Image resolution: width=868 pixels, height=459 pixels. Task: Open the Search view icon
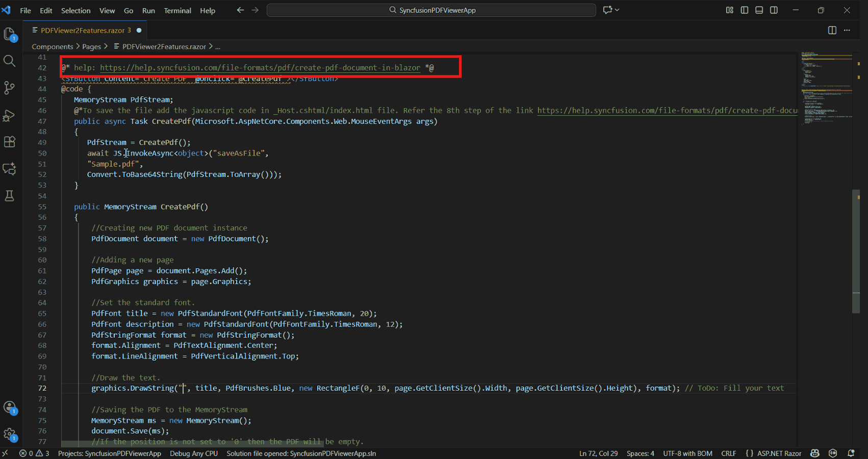(9, 61)
